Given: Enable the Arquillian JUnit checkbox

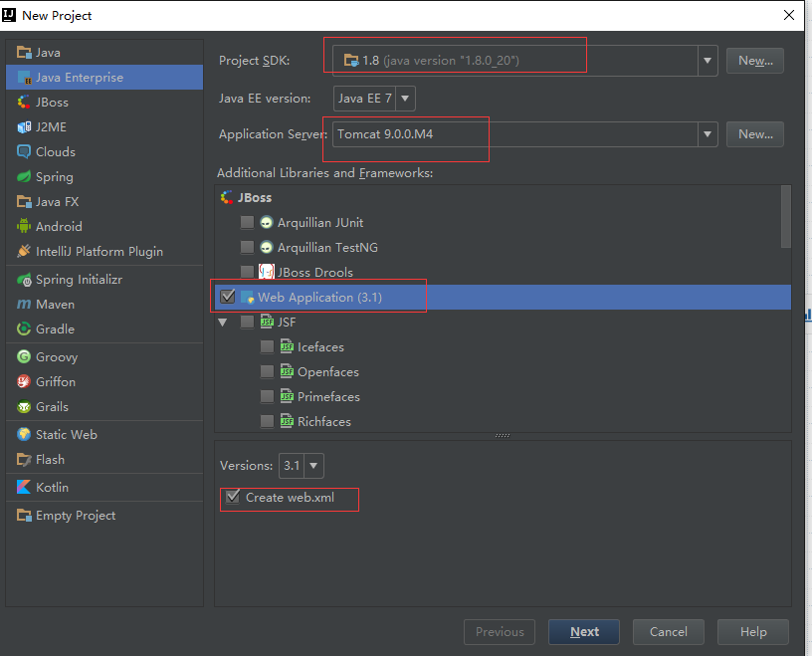Looking at the screenshot, I should [247, 222].
